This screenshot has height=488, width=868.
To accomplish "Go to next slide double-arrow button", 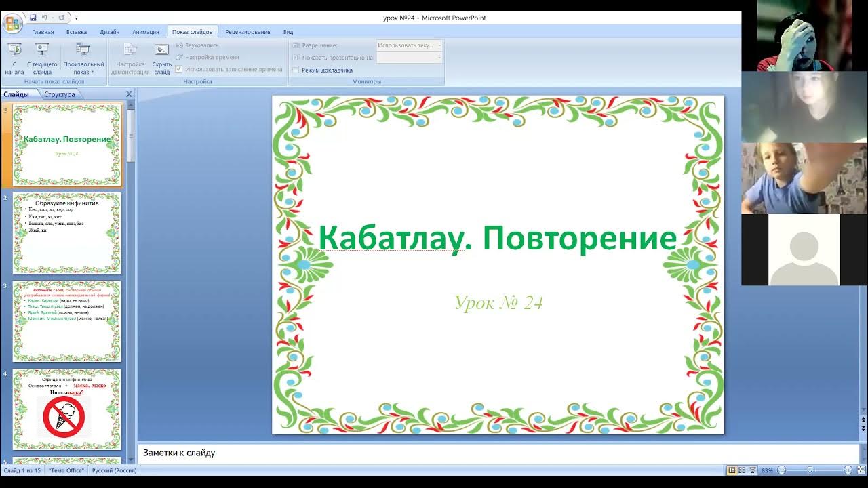I will 863,429.
